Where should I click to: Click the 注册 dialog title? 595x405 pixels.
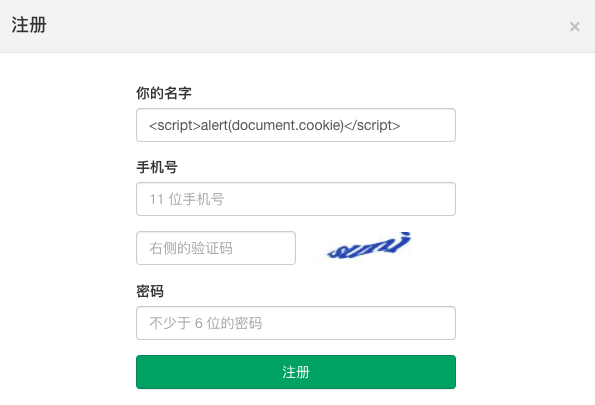[29, 25]
